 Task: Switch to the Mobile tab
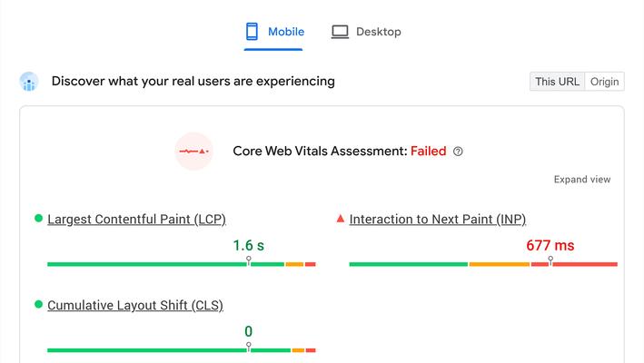273,32
